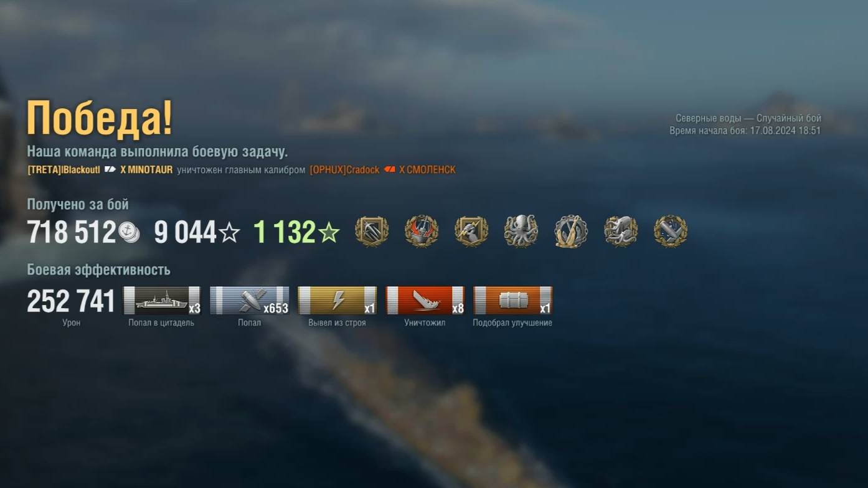Click the red destroyed ships ribbon x8
This screenshot has height=488, width=868.
tap(425, 301)
